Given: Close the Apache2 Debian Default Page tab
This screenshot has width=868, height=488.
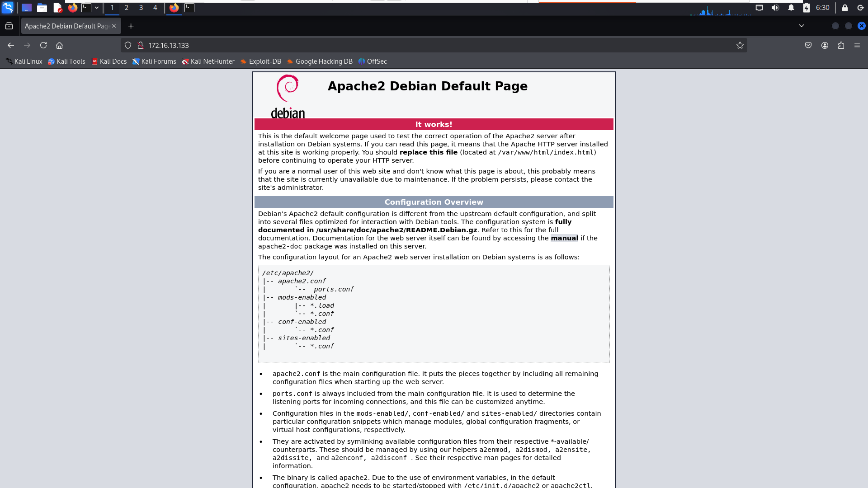Looking at the screenshot, I should pos(114,26).
